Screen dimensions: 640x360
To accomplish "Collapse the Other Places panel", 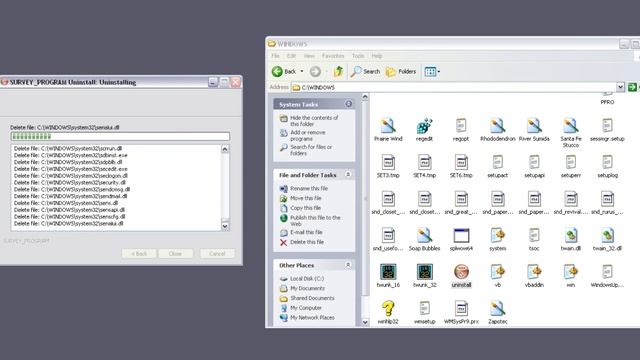I will click(348, 265).
